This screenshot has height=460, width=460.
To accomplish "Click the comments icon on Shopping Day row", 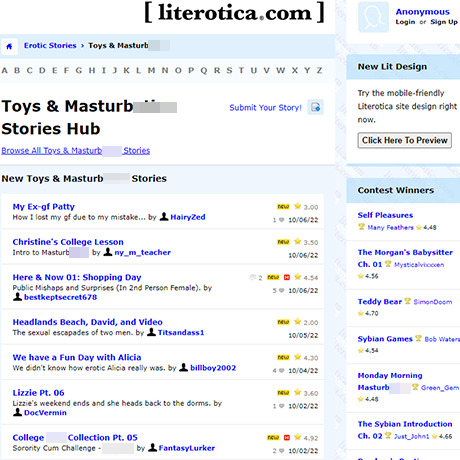I will (x=253, y=277).
